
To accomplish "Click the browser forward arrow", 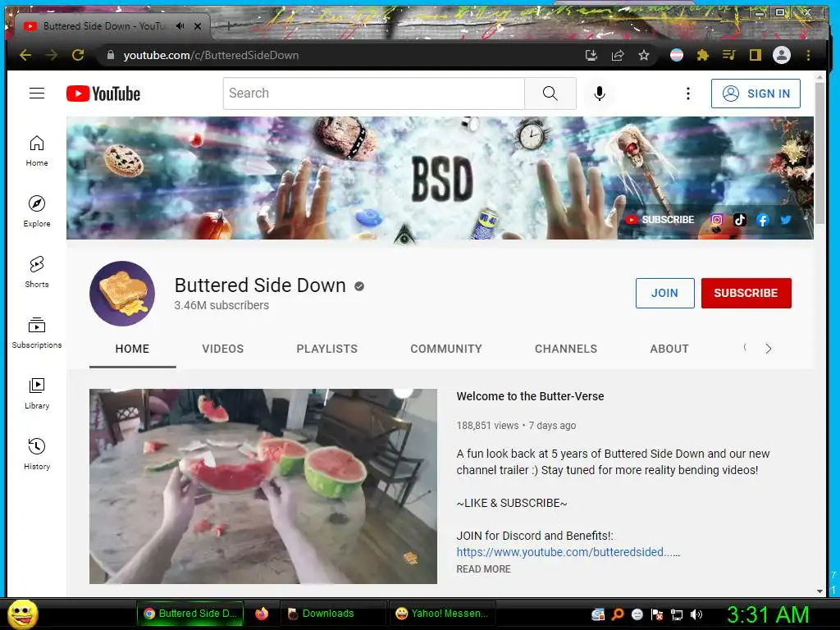I will tap(52, 55).
